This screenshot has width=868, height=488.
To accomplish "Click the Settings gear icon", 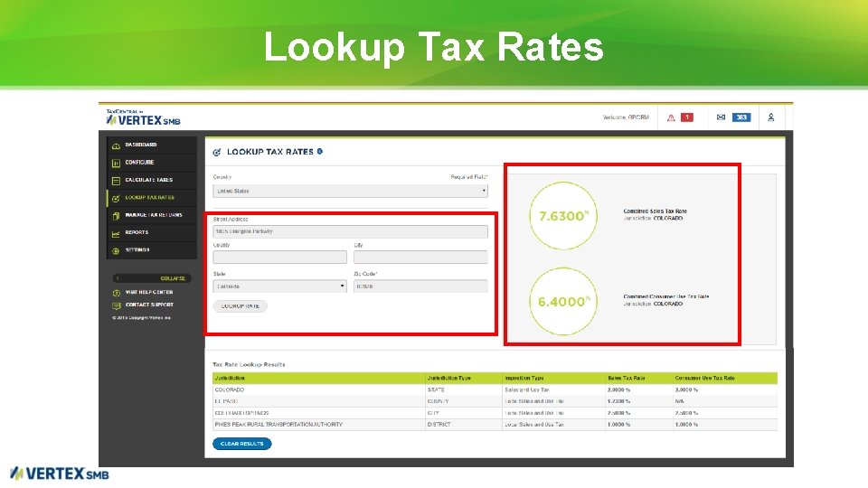I will (116, 251).
